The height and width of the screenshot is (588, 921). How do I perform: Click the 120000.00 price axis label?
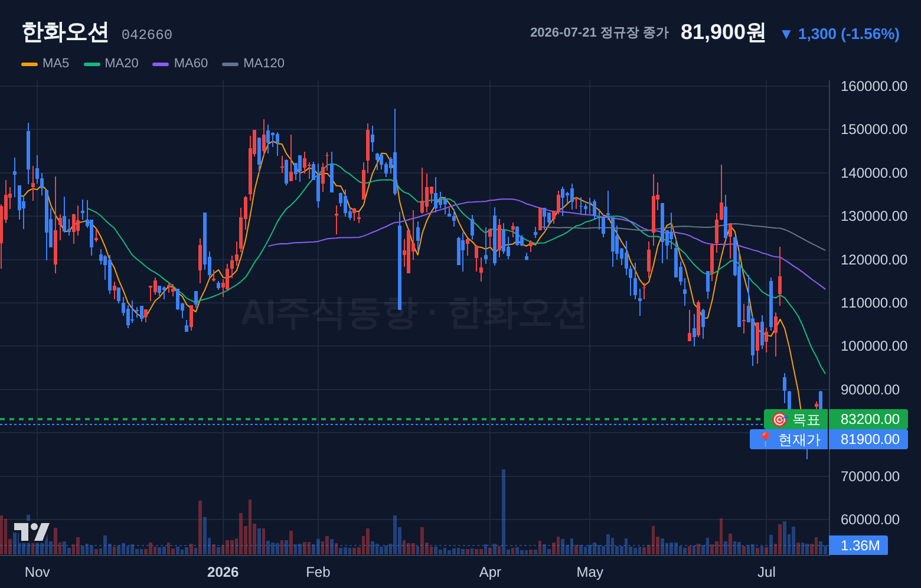[874, 260]
